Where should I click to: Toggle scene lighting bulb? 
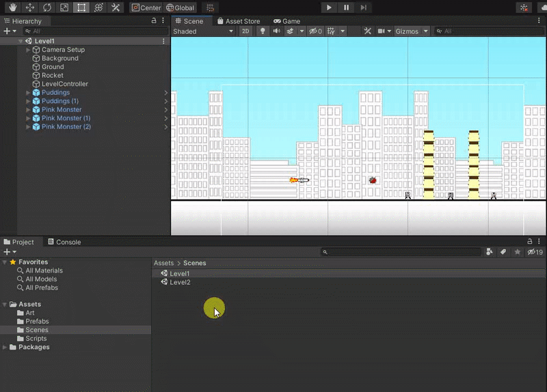pyautogui.click(x=261, y=31)
